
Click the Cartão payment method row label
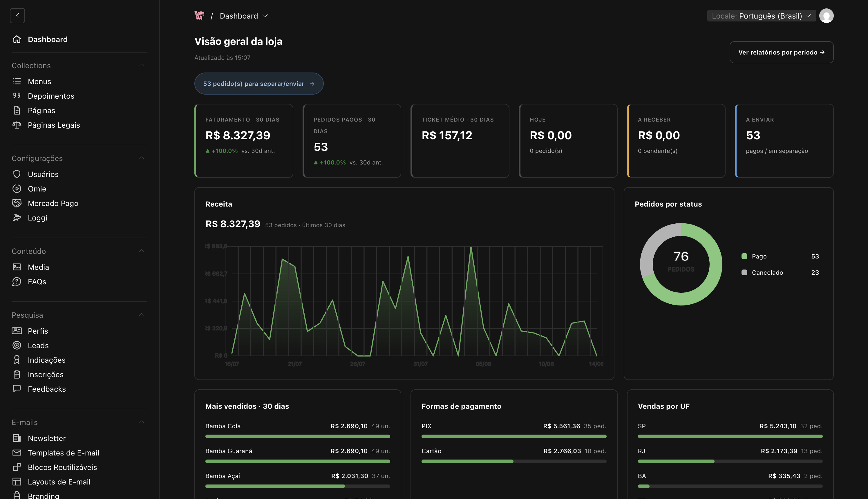[431, 451]
